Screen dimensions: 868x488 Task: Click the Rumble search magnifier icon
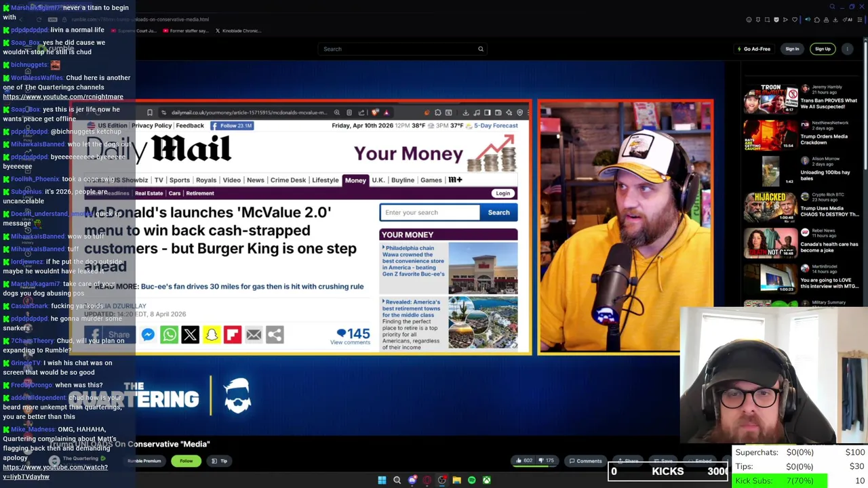(x=481, y=49)
